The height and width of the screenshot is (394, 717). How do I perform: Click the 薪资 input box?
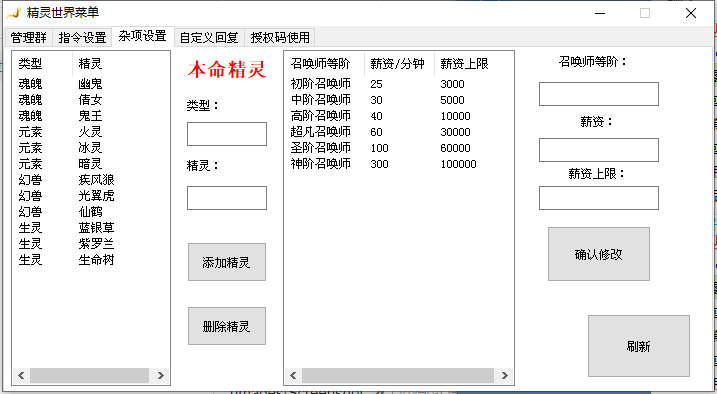pos(599,150)
